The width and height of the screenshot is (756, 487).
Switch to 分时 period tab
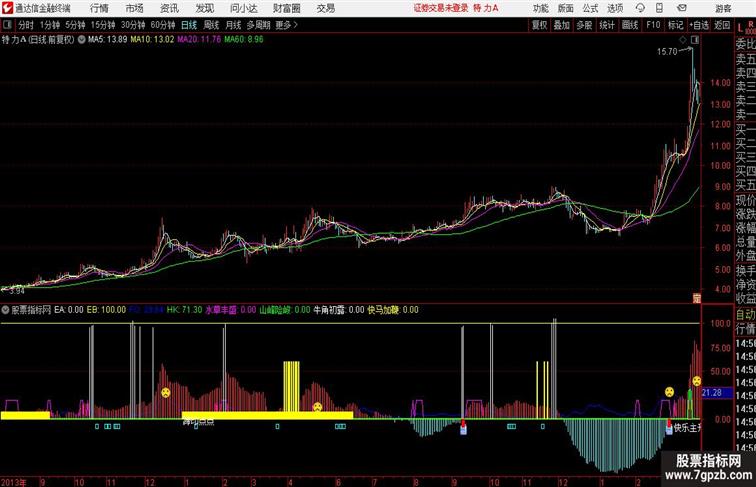26,25
